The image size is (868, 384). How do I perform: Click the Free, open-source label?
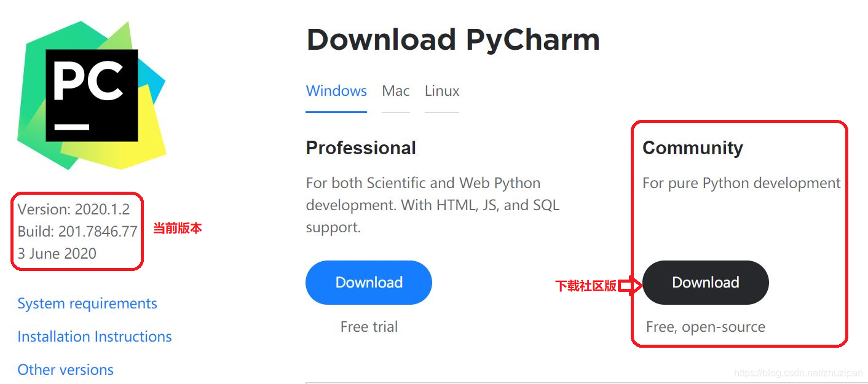coord(706,327)
